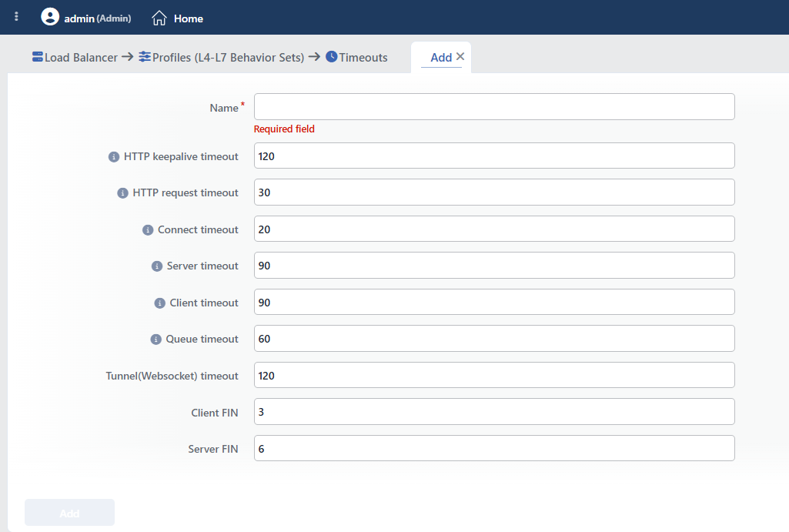Click the 'Tunnel(Websocket) timeout' label
The height and width of the screenshot is (532, 789).
coord(172,376)
